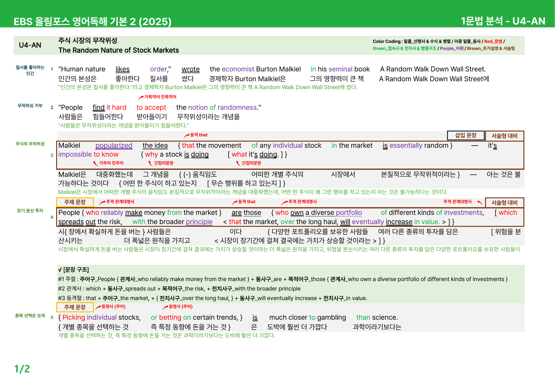
Task: Click the purple word "essentially"
Action: pos(406,146)
